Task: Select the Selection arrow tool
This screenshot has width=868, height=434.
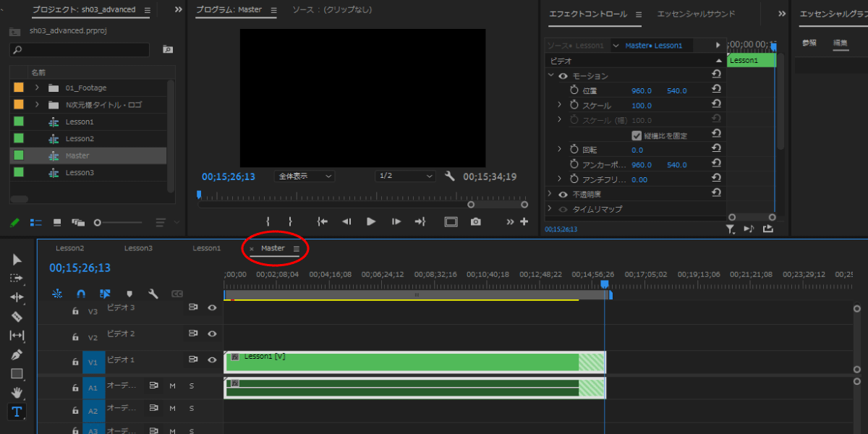Action: click(17, 260)
